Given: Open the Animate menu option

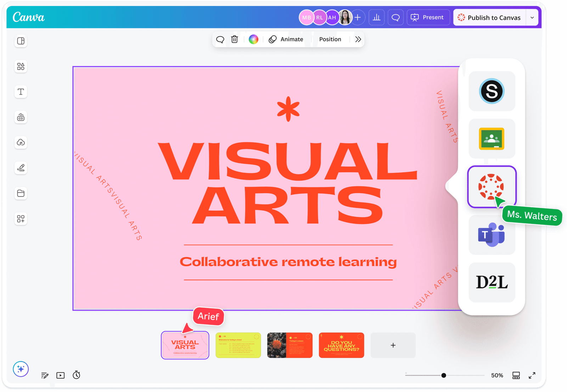Looking at the screenshot, I should coord(286,39).
